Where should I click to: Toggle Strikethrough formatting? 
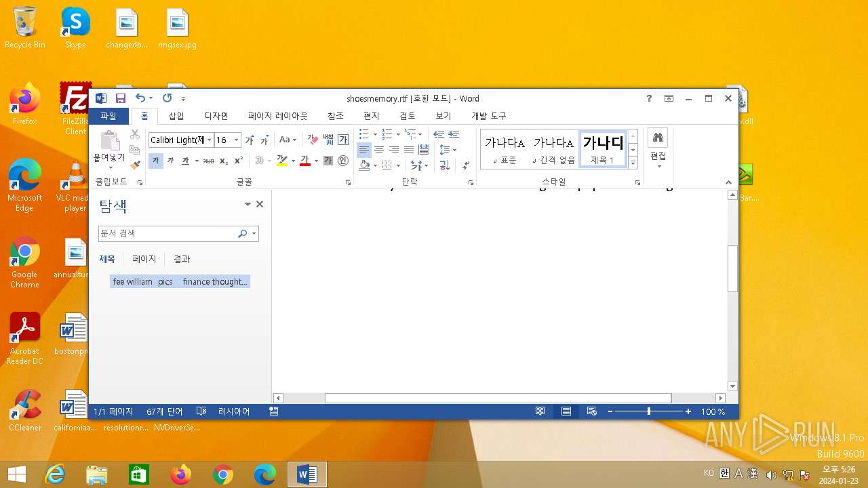pos(209,161)
